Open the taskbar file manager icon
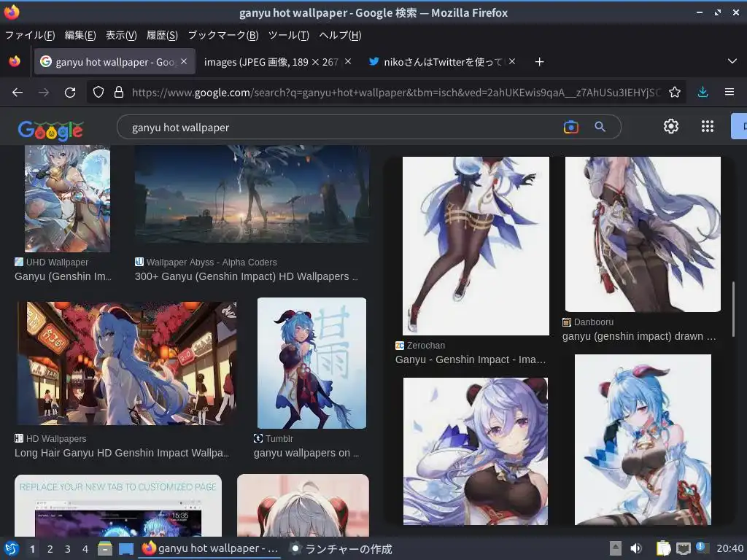 pyautogui.click(x=105, y=549)
